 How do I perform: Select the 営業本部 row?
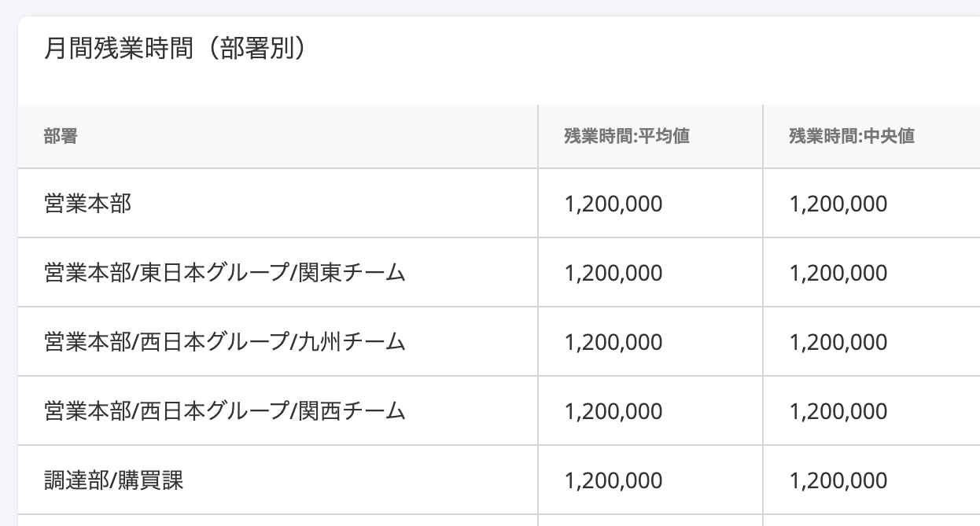coord(499,204)
